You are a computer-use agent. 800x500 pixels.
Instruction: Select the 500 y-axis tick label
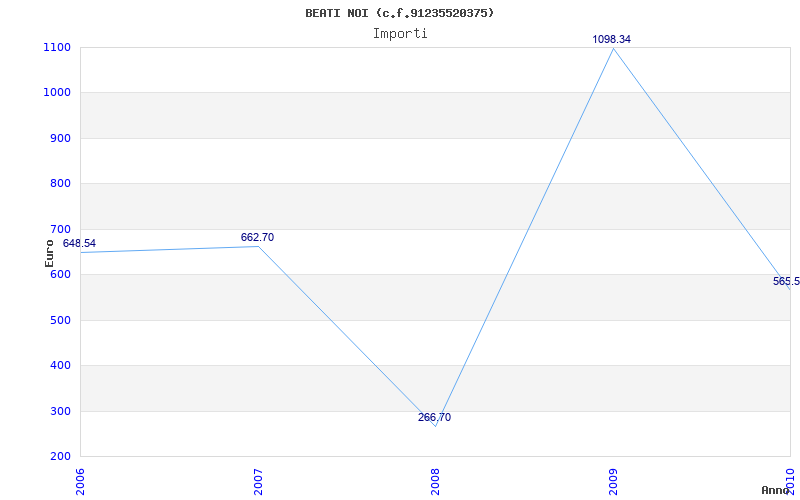click(59, 320)
